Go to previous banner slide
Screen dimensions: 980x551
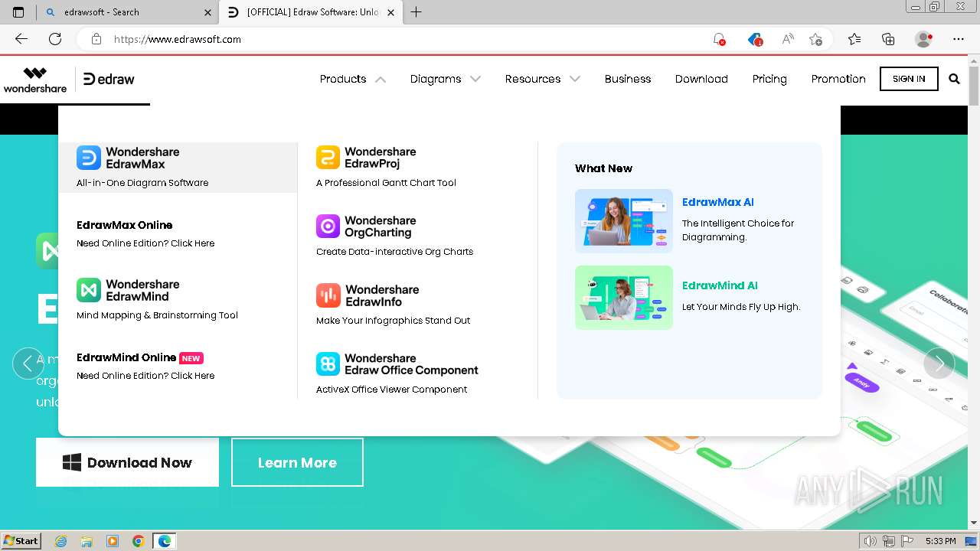(x=28, y=364)
